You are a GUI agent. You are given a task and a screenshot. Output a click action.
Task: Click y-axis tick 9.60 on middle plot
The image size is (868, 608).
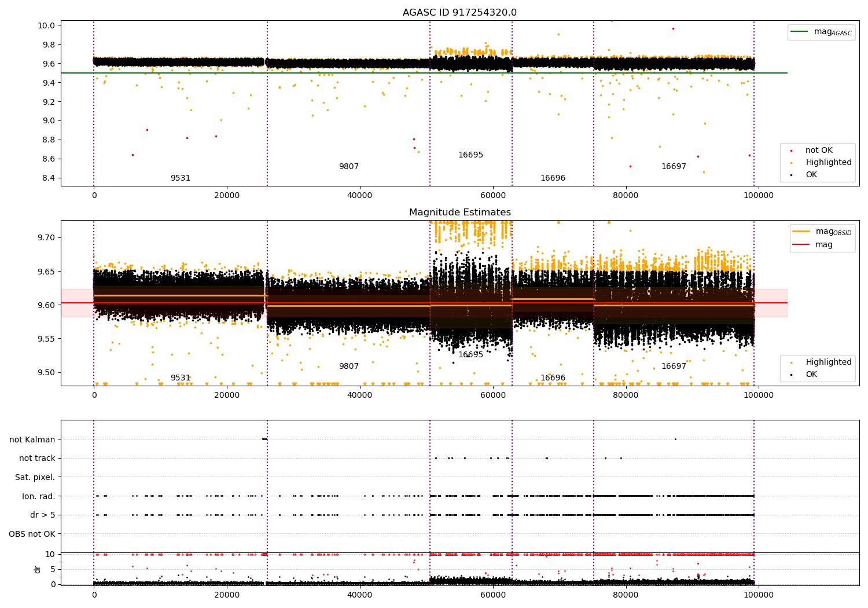pyautogui.click(x=47, y=305)
